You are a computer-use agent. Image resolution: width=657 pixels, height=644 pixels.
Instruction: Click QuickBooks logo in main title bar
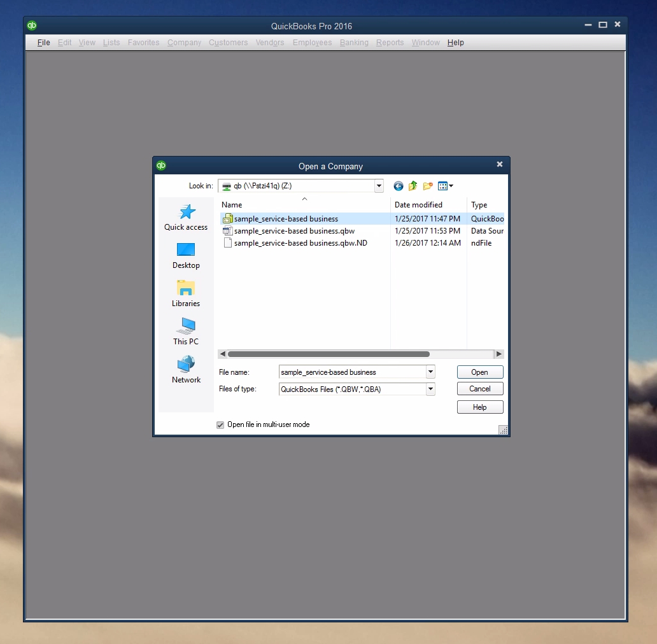point(32,25)
